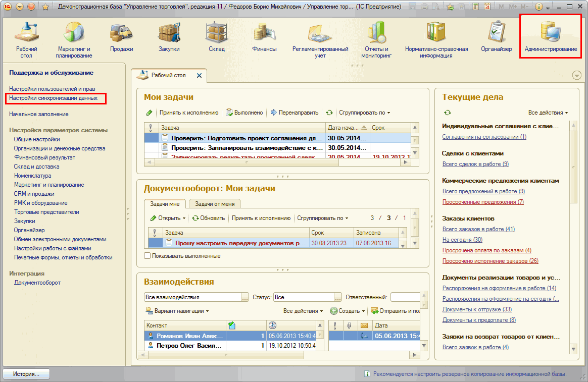588x382 pixels.
Task: Click the green pencil icon in Мои задачи
Action: (149, 113)
